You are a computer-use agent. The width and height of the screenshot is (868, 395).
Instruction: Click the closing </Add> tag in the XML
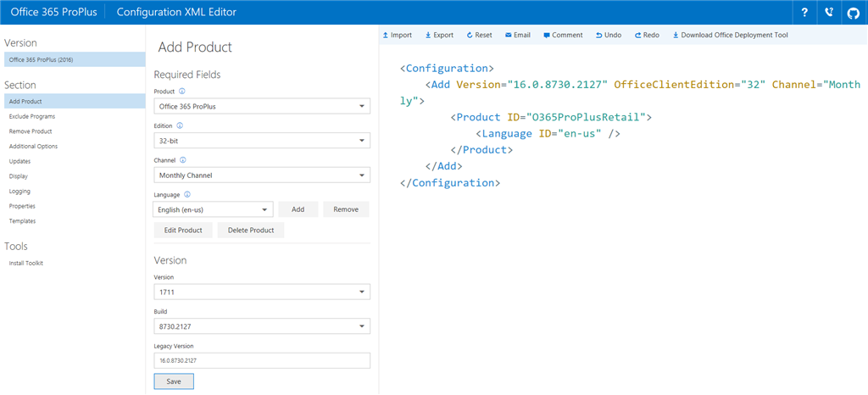click(x=444, y=166)
